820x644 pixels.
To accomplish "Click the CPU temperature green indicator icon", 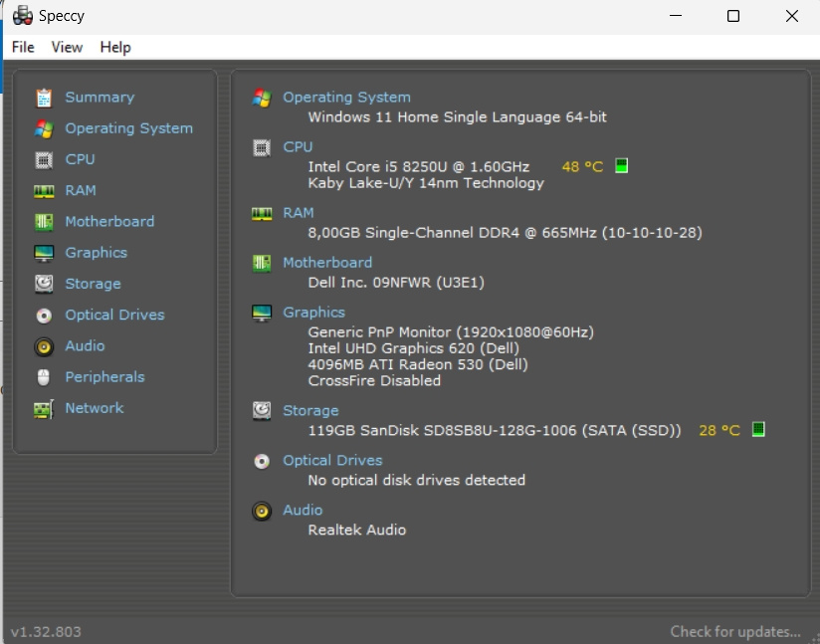I will 621,166.
